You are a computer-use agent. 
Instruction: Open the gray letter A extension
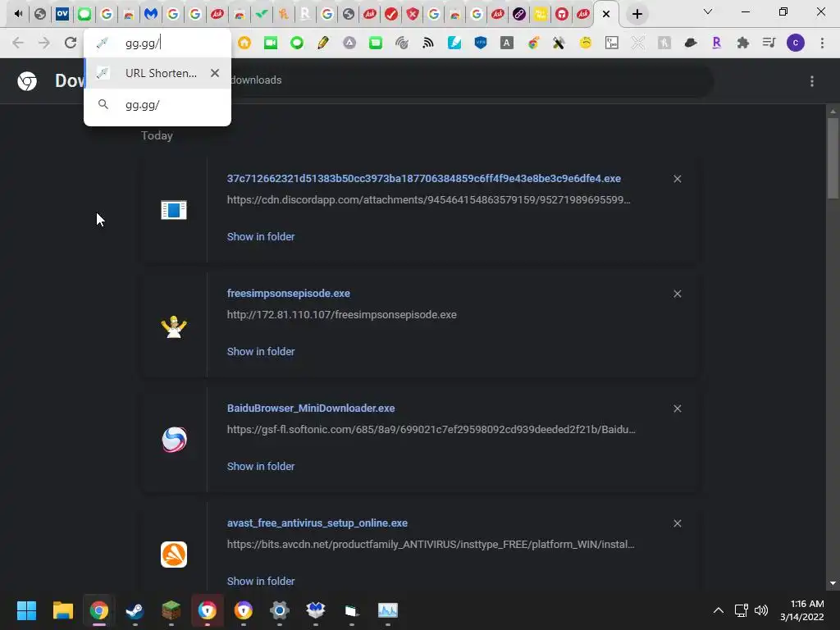(x=506, y=43)
